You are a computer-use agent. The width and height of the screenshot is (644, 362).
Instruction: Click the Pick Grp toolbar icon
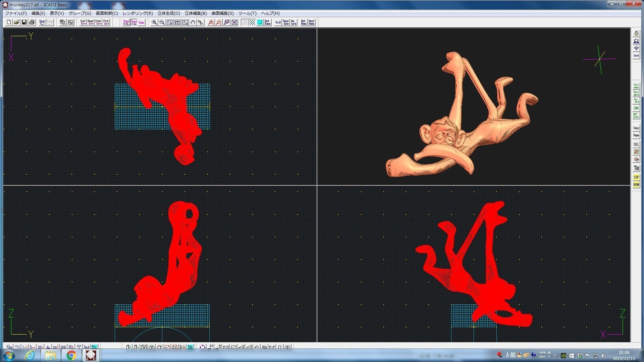[x=106, y=22]
